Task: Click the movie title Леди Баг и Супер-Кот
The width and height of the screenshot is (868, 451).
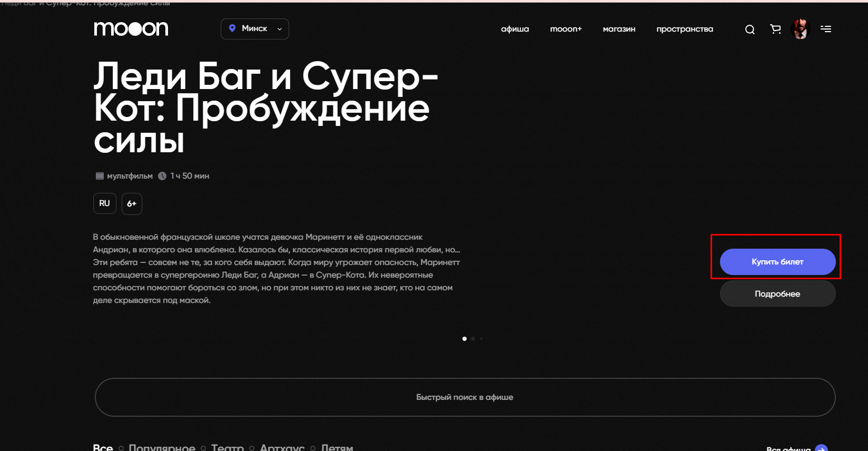Action: click(x=266, y=108)
